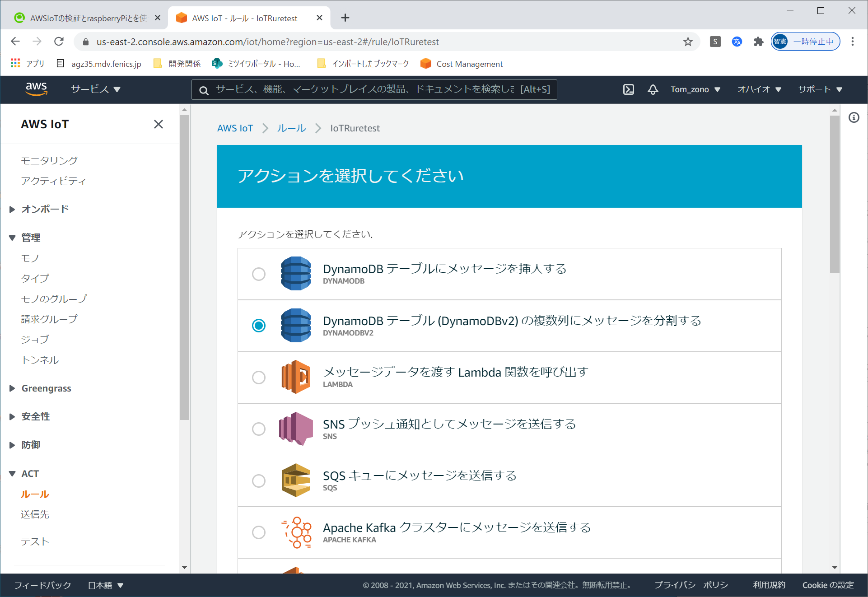Choose the SNS push notification radio option
This screenshot has height=597, width=868.
(x=259, y=429)
